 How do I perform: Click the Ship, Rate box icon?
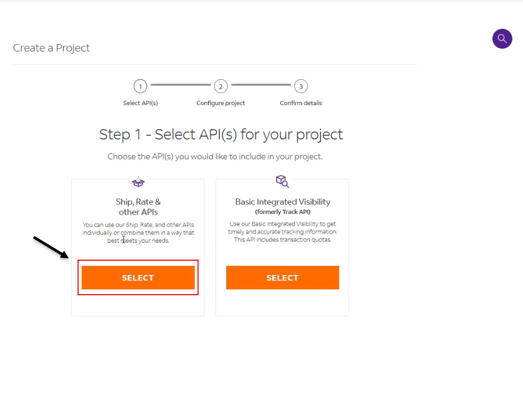[x=138, y=182]
